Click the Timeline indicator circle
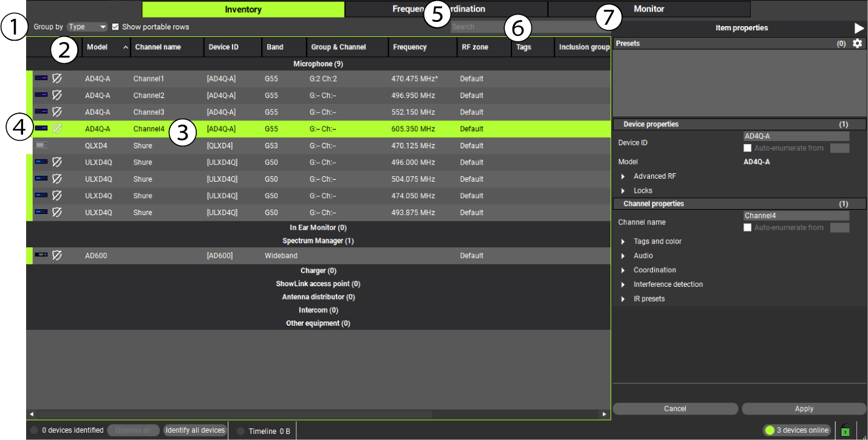This screenshot has height=440, width=868. (241, 431)
